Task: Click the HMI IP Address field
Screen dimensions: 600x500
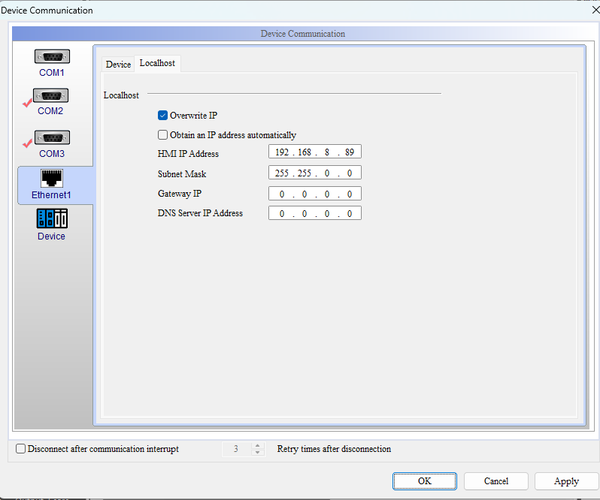Action: pyautogui.click(x=314, y=153)
